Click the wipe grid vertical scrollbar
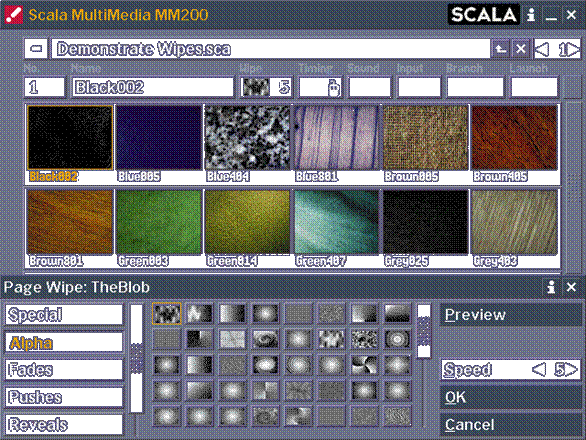 [423, 331]
